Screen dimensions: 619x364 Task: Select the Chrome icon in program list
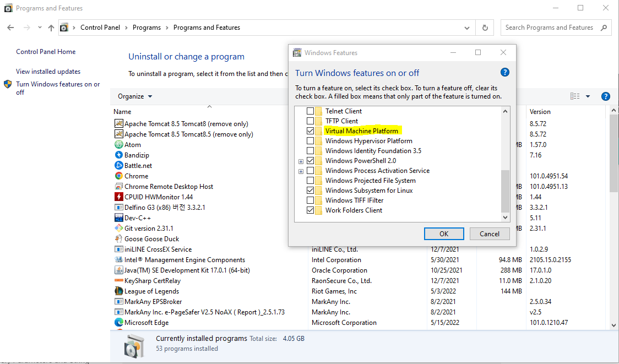[118, 176]
